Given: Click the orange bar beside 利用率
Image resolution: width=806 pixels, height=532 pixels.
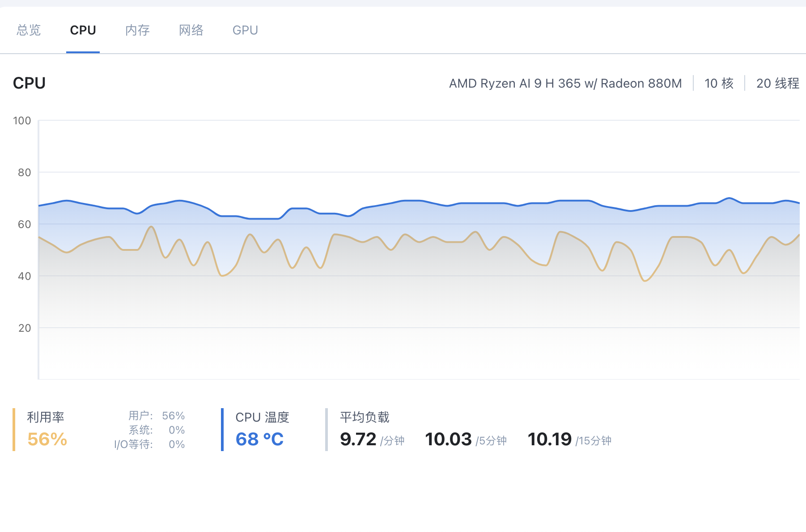Looking at the screenshot, I should [x=14, y=430].
